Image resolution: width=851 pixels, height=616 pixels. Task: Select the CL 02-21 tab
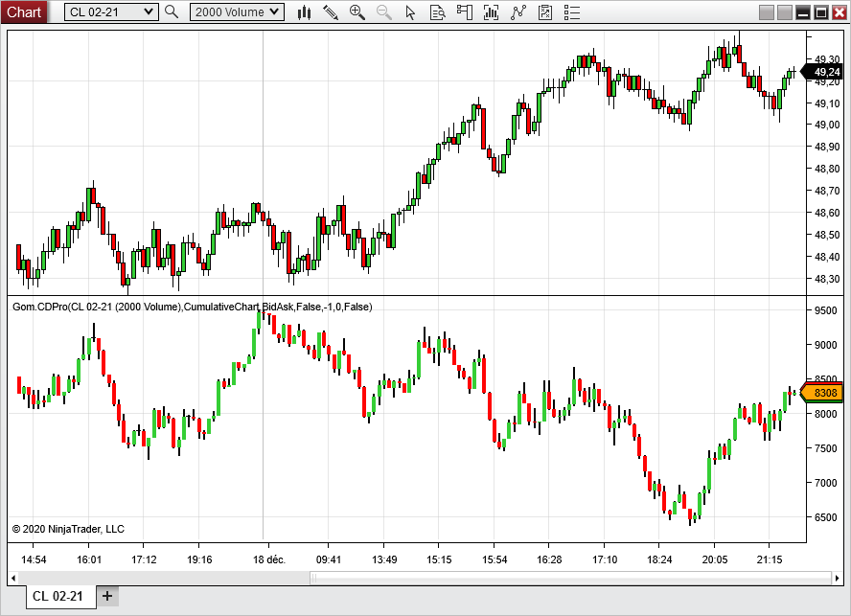coord(57,596)
